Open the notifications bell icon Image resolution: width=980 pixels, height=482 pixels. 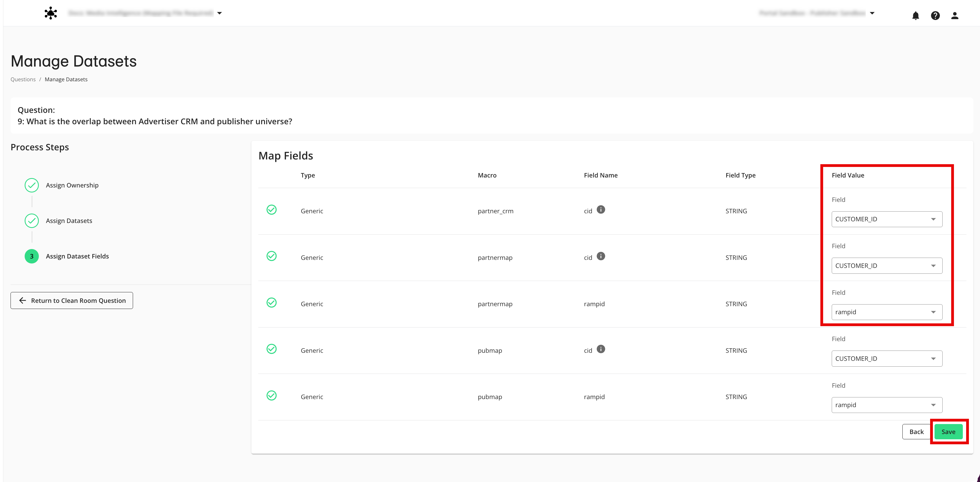coord(915,16)
